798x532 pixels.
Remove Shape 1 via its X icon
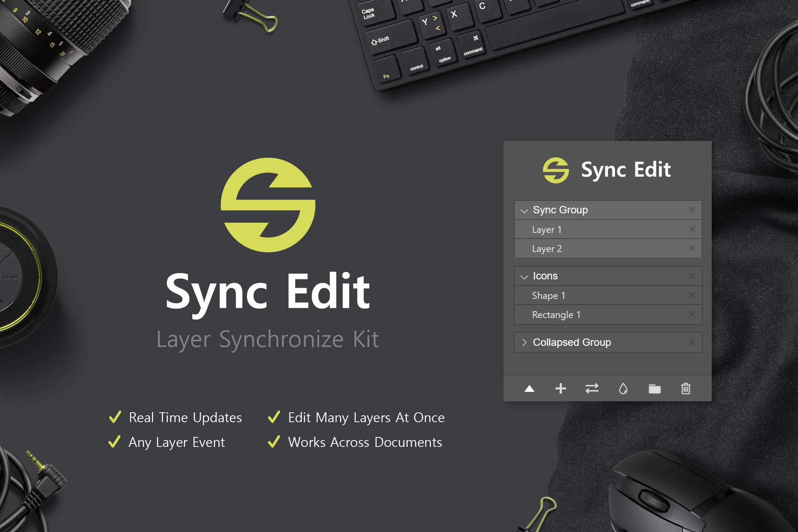[x=692, y=295]
